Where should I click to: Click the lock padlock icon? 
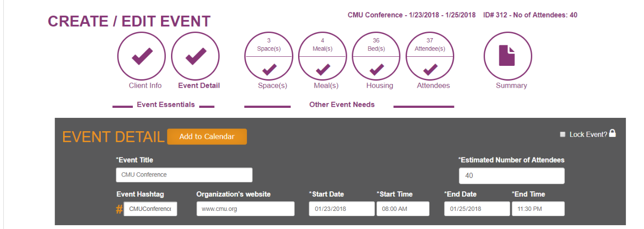click(612, 134)
